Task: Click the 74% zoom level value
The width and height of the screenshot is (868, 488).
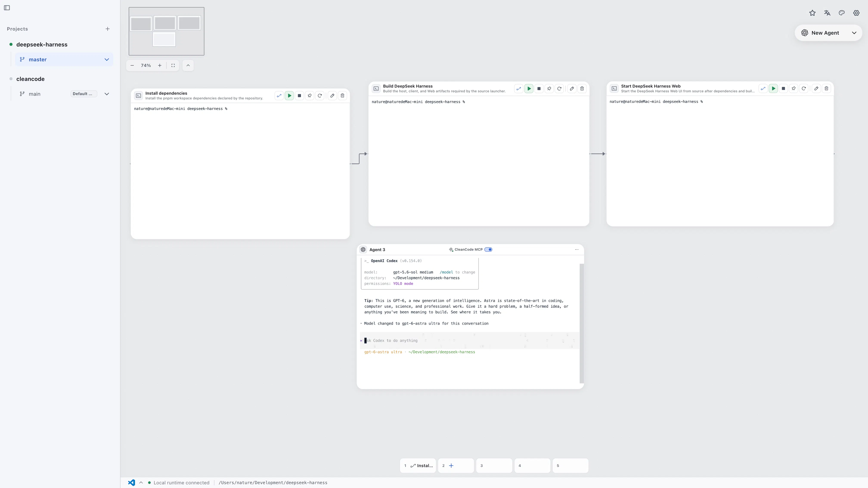Action: (x=146, y=65)
